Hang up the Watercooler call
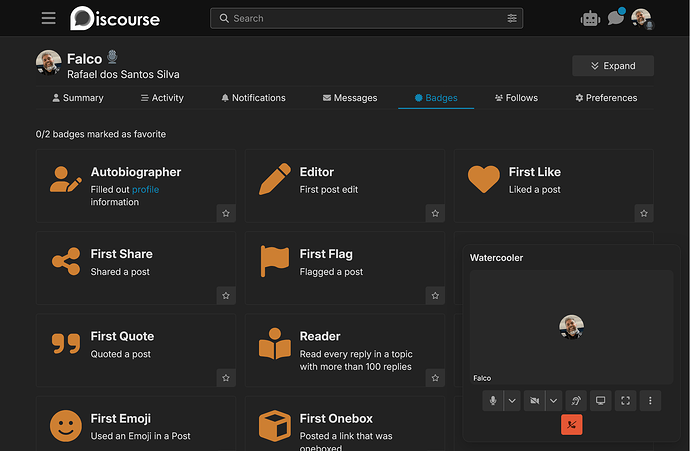The width and height of the screenshot is (690, 451). (x=572, y=425)
